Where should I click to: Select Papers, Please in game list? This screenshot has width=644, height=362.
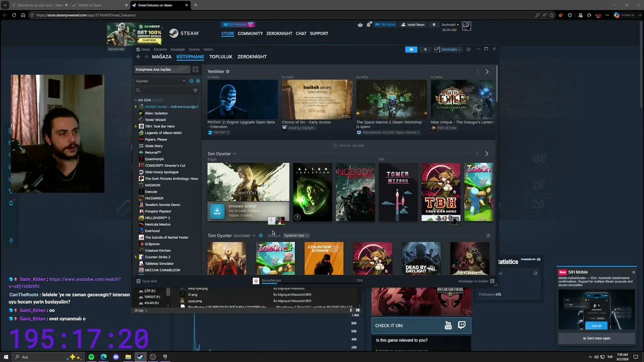[156, 139]
